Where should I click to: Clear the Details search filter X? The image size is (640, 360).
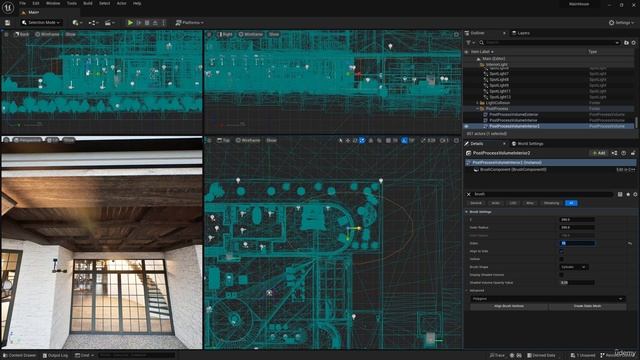(469, 194)
